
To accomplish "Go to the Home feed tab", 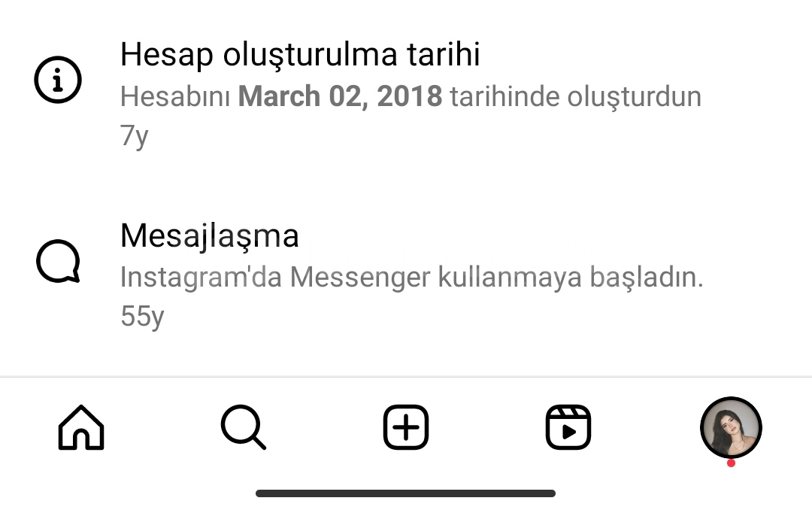I will pyautogui.click(x=81, y=427).
